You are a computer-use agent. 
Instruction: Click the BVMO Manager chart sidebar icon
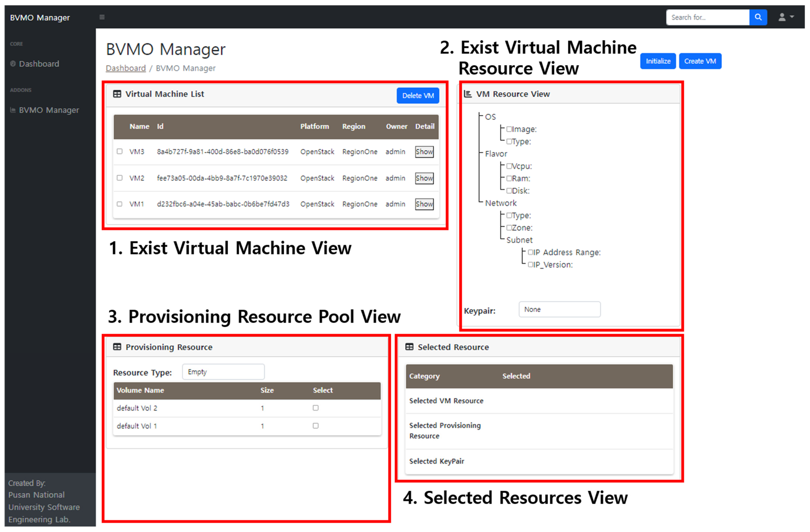[13, 110]
